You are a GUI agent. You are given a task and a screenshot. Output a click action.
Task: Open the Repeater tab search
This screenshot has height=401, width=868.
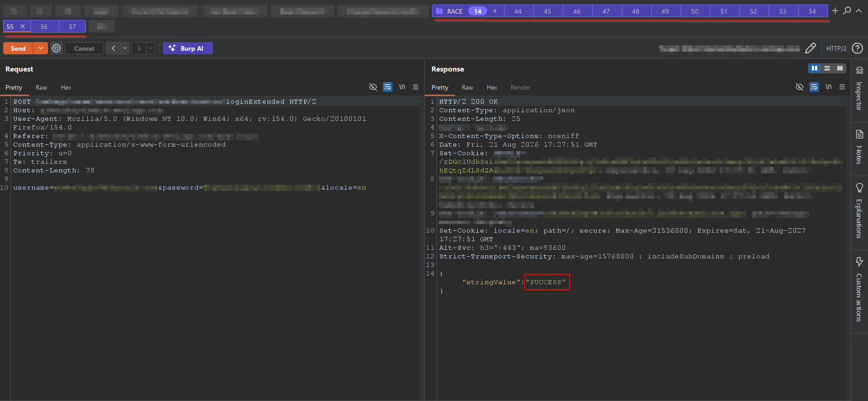tap(847, 11)
